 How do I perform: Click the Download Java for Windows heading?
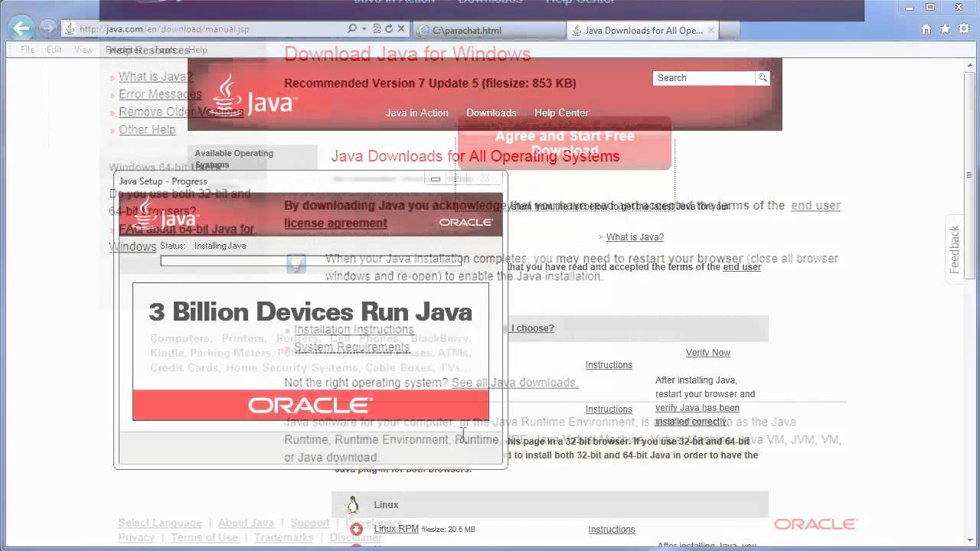point(407,54)
